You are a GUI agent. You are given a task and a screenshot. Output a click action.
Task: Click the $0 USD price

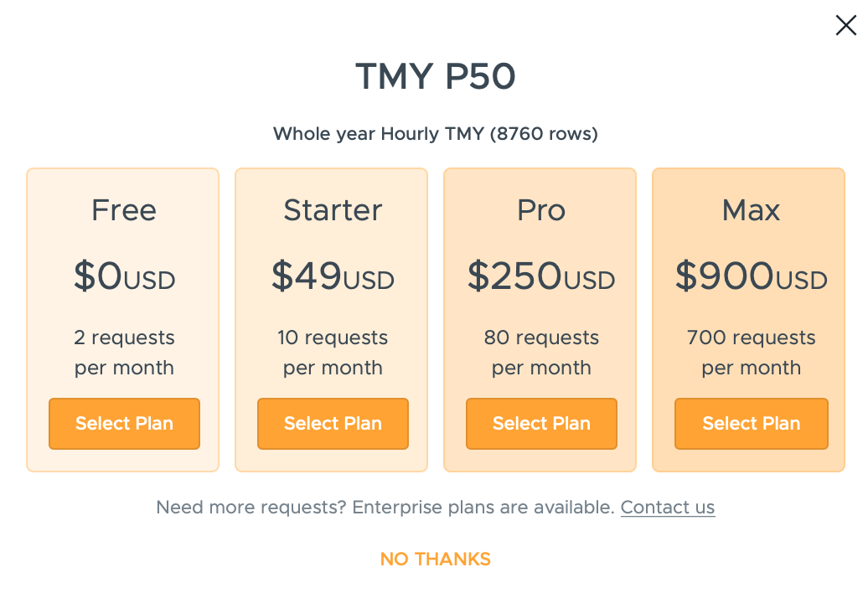pyautogui.click(x=124, y=276)
